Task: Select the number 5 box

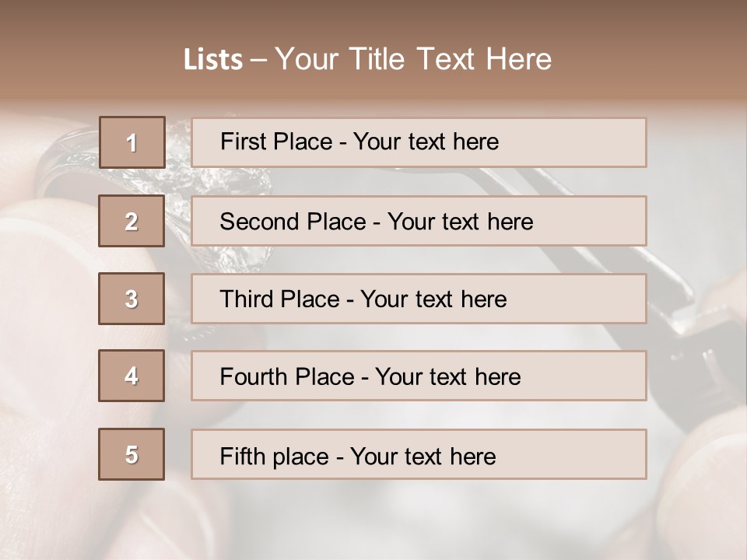Action: (132, 454)
